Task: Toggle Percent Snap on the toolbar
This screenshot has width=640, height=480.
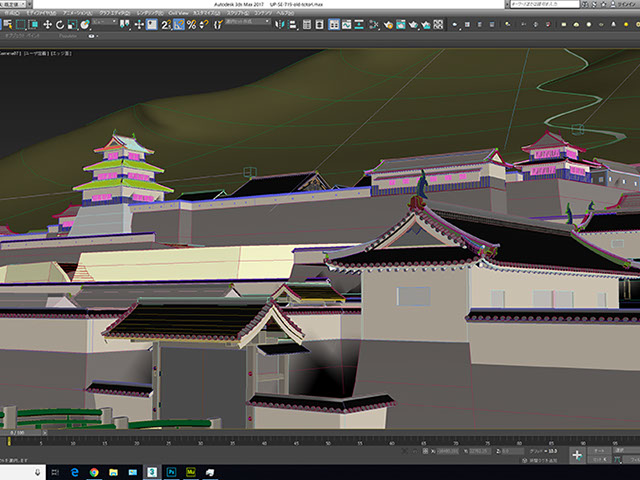Action: pos(191,24)
